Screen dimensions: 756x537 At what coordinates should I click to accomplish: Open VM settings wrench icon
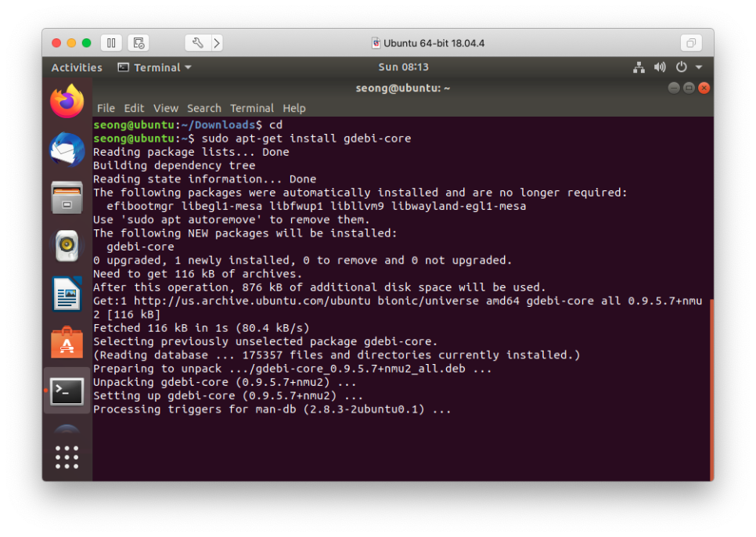(198, 43)
